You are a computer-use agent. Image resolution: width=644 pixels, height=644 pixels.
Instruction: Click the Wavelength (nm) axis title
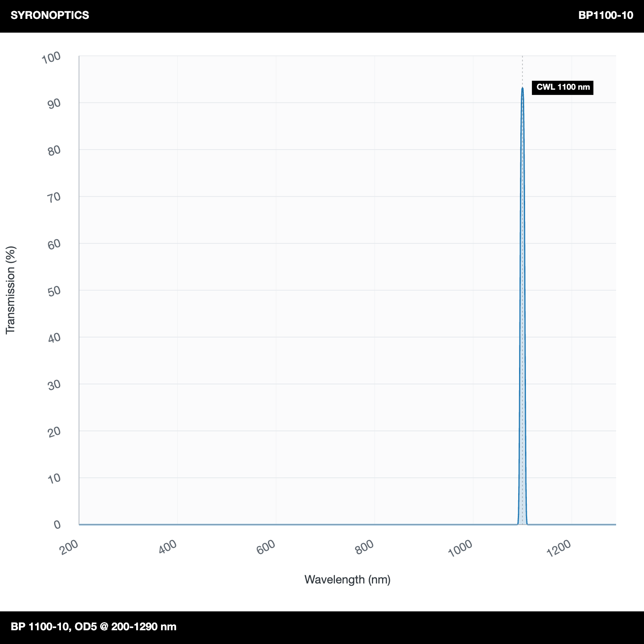[347, 580]
